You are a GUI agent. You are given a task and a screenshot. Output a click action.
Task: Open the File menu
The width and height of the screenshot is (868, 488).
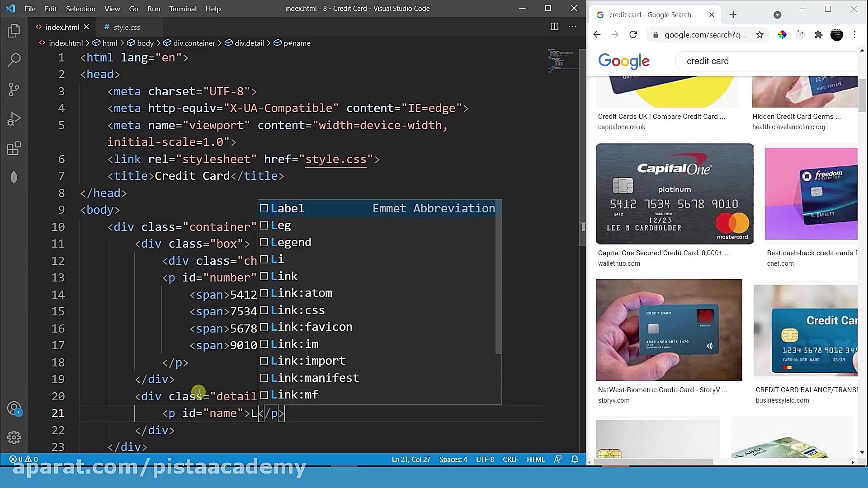coord(30,9)
